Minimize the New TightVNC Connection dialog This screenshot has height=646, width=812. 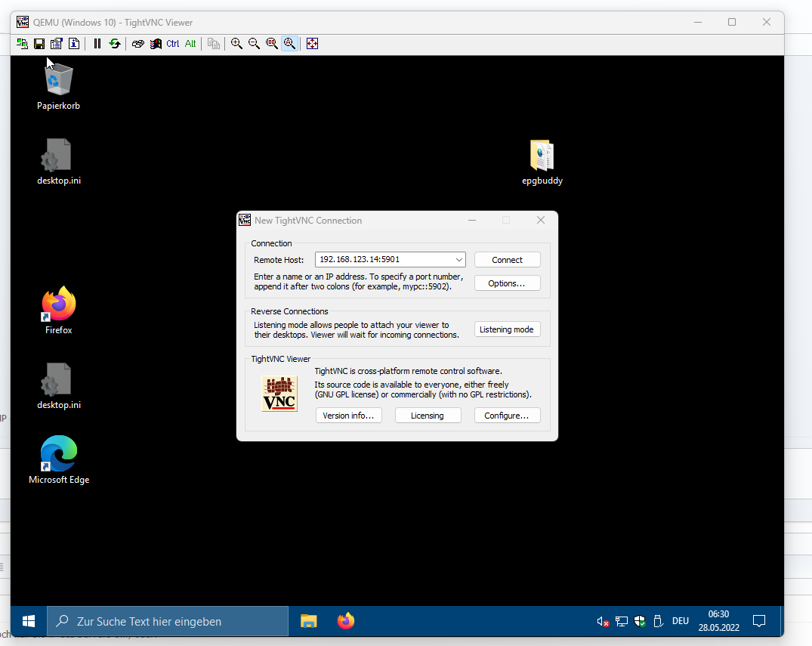point(472,220)
